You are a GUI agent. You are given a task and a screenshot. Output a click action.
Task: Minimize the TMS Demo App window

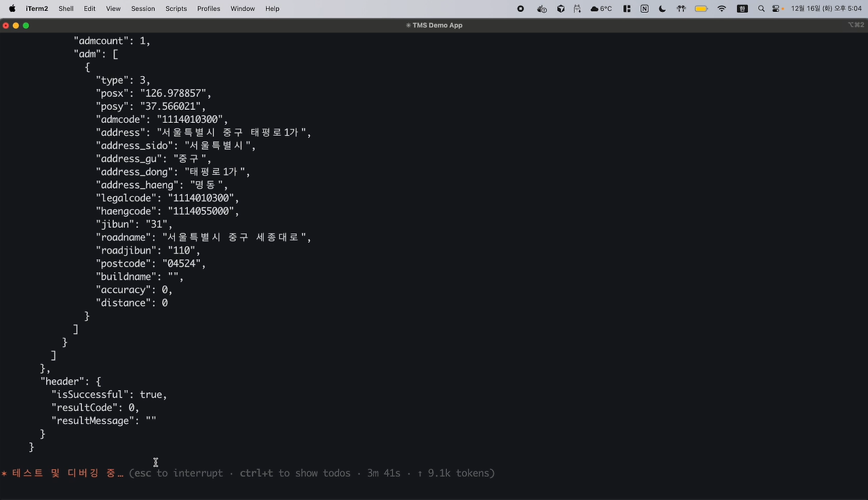[x=16, y=25]
